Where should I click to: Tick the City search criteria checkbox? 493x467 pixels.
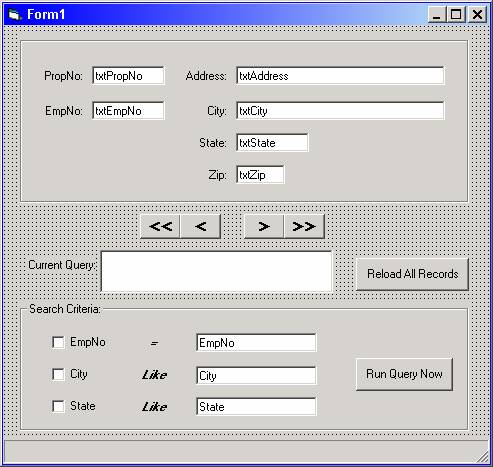click(x=58, y=374)
